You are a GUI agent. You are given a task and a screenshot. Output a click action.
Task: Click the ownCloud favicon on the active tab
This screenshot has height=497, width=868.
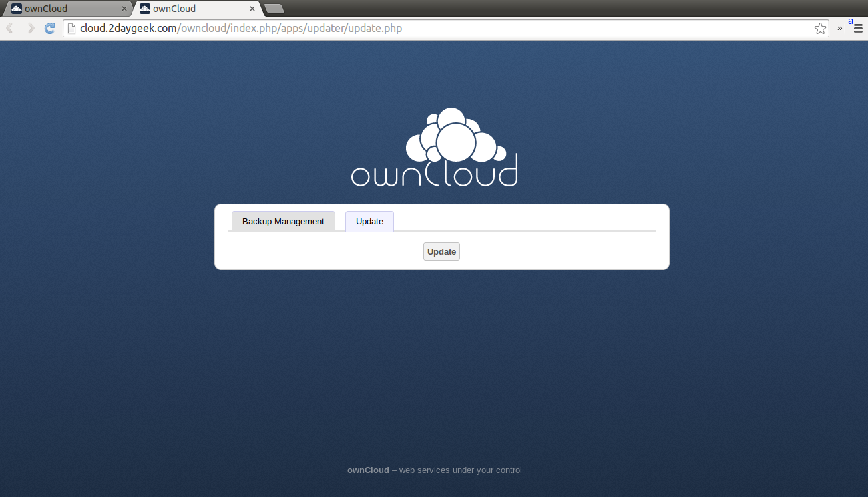145,9
